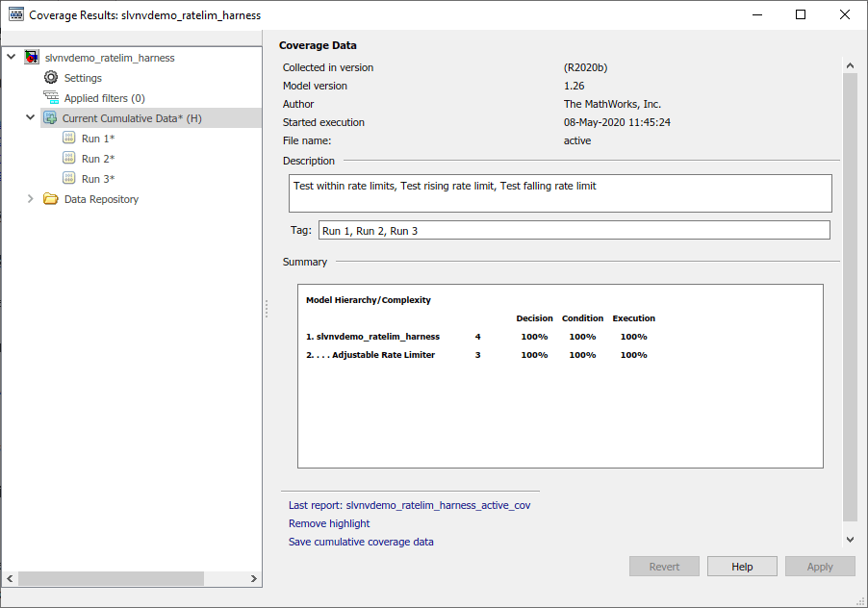
Task: Click Save cumulative coverage data link
Action: (x=361, y=542)
